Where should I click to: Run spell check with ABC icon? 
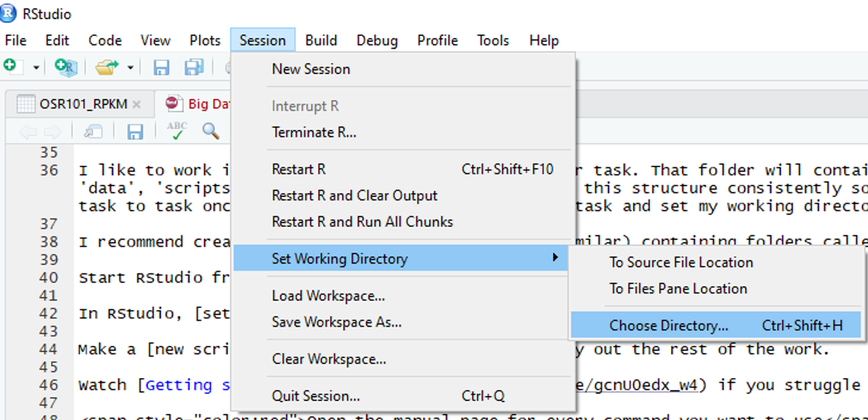pos(177,131)
